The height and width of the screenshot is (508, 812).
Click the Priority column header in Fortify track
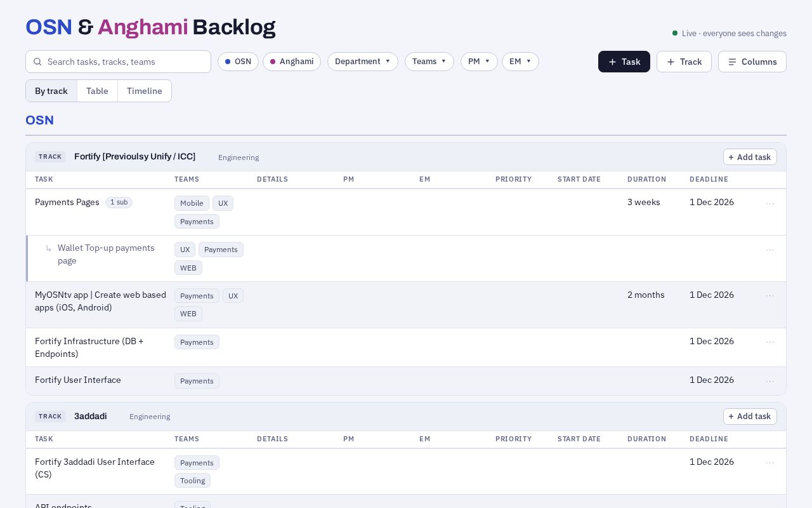513,179
